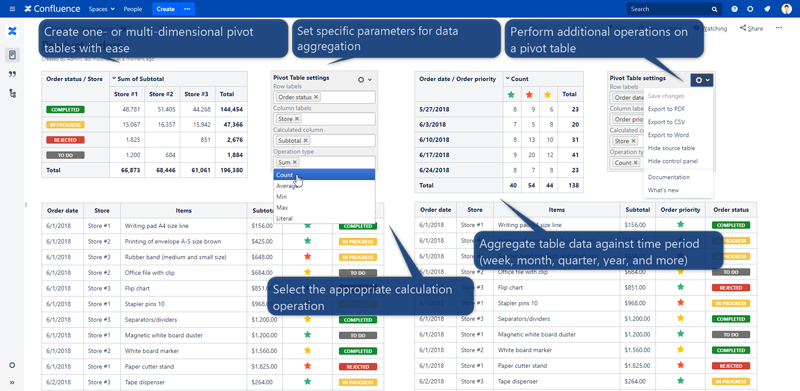The height and width of the screenshot is (391, 800).
Task: Click the 144,454 total cell
Action: 231,109
